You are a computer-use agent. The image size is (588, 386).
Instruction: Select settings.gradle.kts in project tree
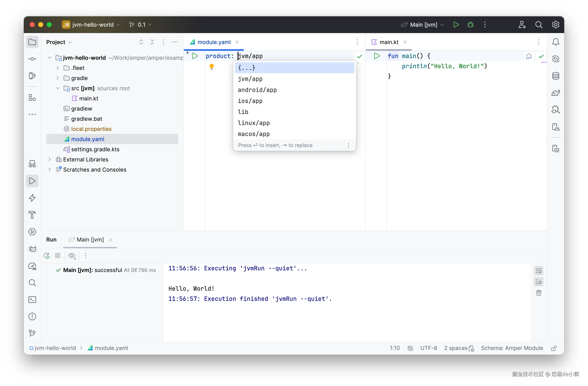[95, 149]
